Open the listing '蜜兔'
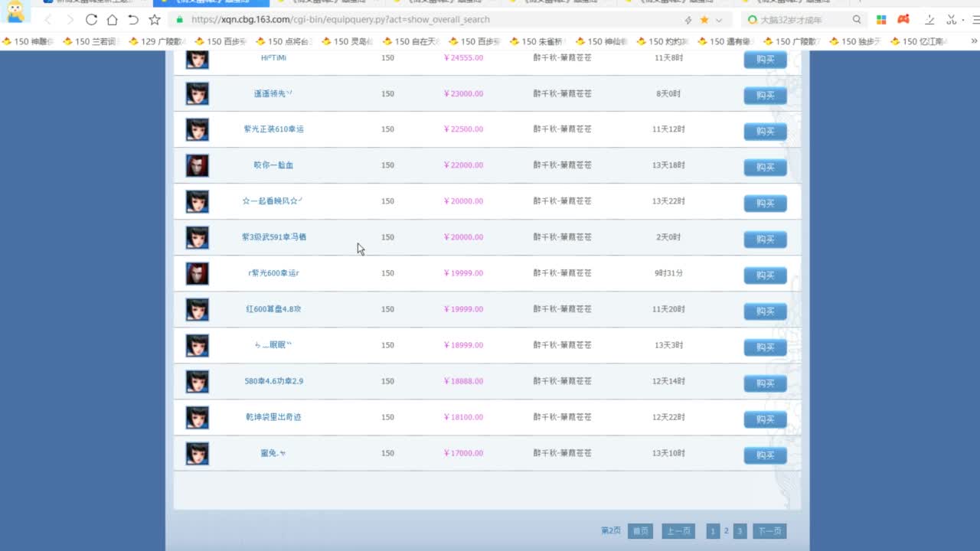This screenshot has width=980, height=551. [273, 453]
